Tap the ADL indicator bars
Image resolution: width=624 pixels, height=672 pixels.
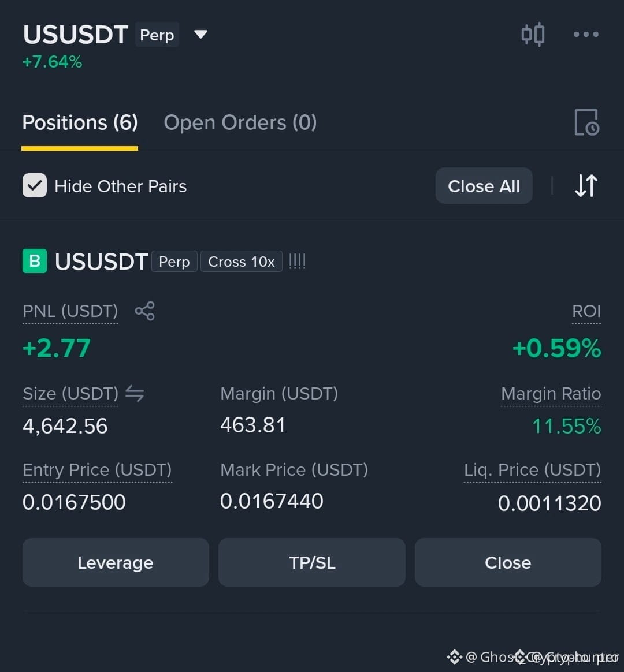click(297, 261)
